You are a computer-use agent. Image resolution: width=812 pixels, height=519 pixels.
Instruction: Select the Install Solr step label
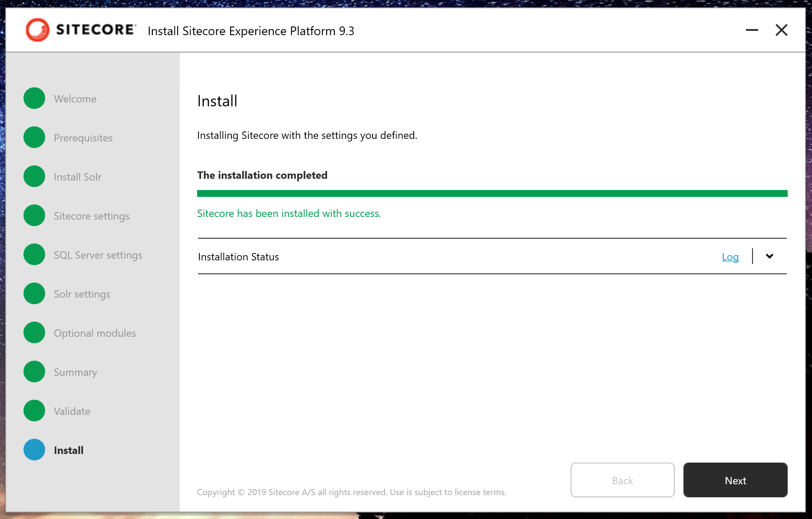coord(78,177)
